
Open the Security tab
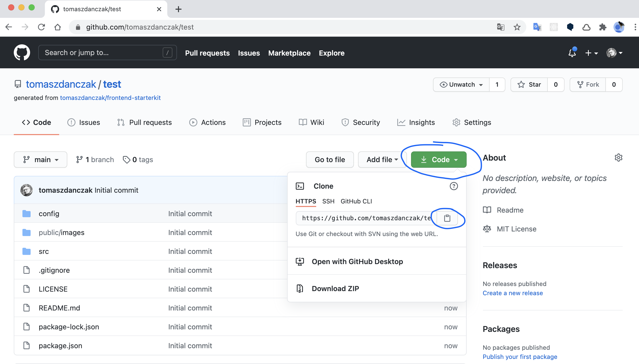361,122
